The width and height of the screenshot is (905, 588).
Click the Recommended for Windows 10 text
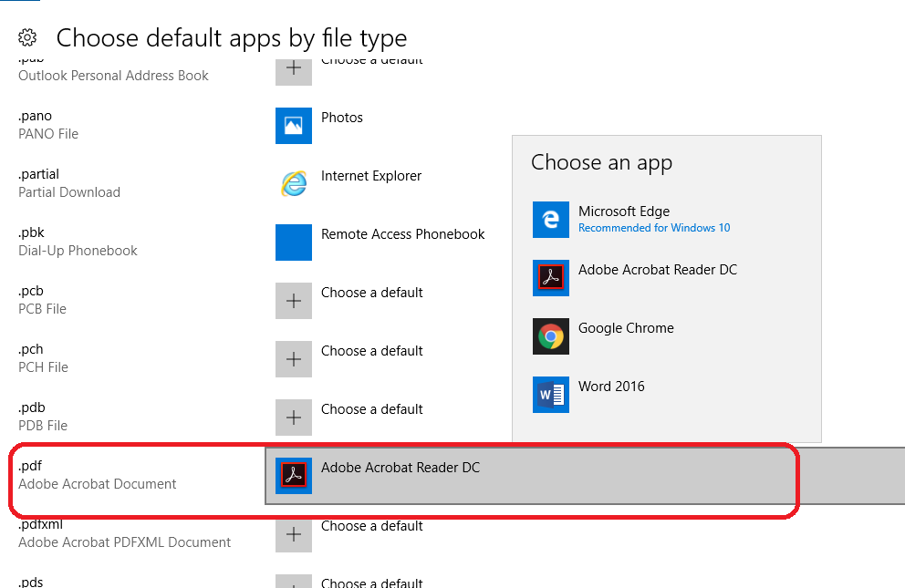pyautogui.click(x=654, y=228)
